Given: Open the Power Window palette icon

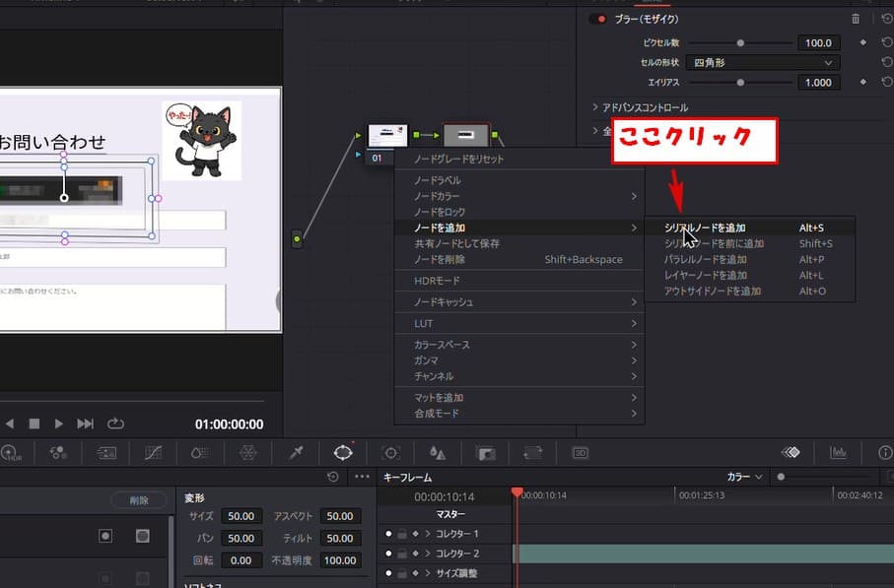Looking at the screenshot, I should [x=343, y=452].
